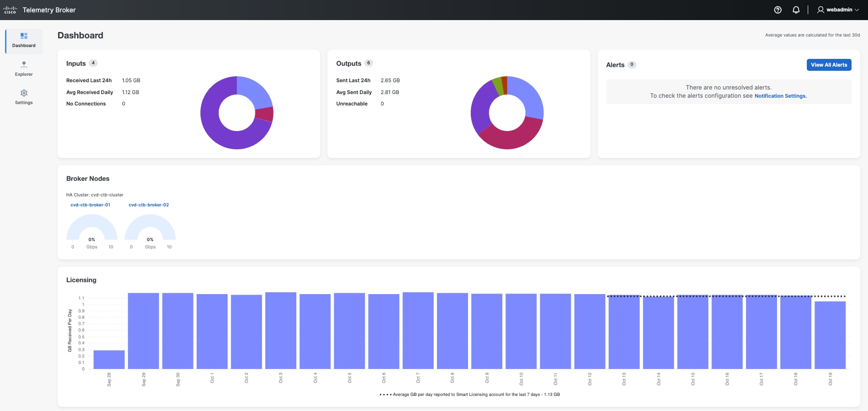Click the Licensing section heading
Screen dimensions: 868x411
coord(81,280)
